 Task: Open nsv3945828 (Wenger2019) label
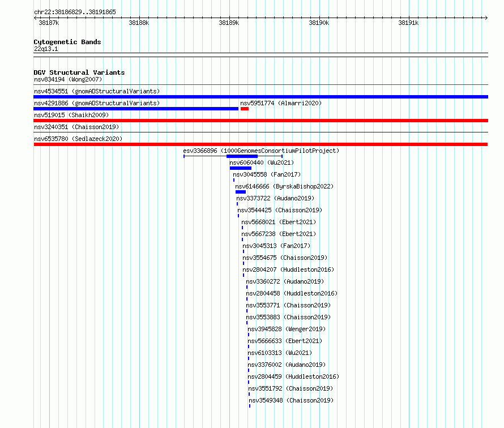[x=287, y=329]
